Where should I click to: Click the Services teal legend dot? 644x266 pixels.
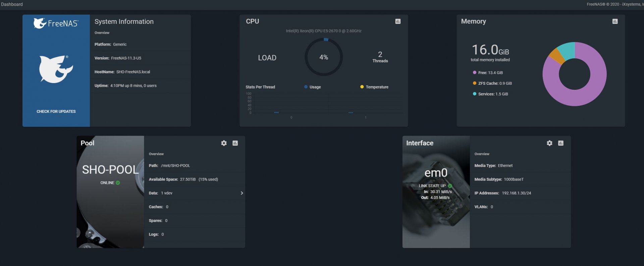[475, 94]
